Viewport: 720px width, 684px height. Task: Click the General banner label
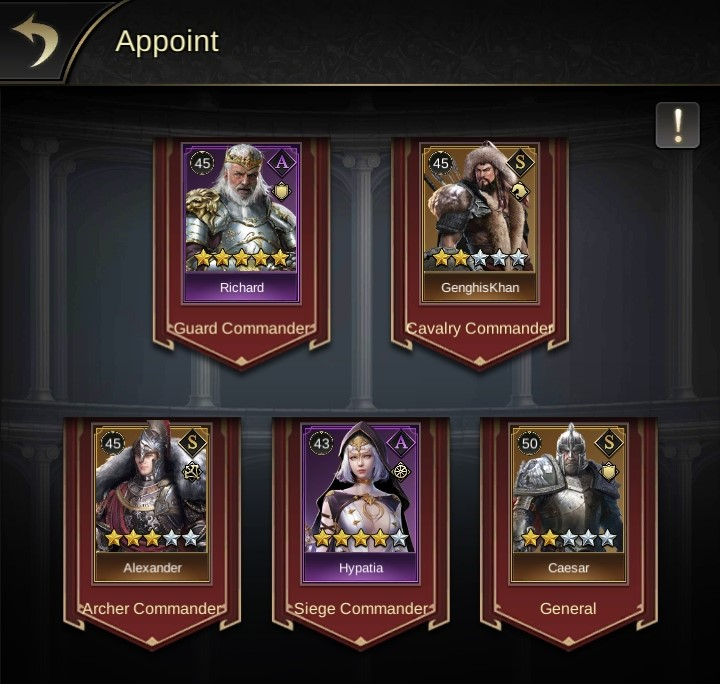point(568,609)
